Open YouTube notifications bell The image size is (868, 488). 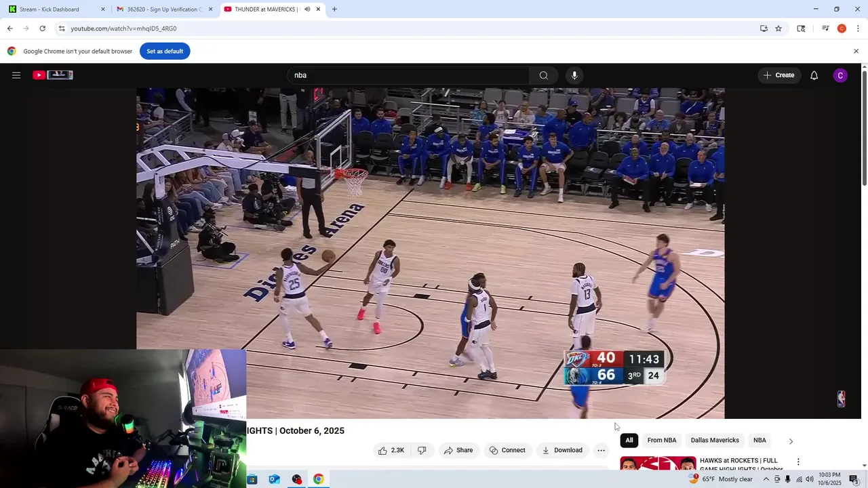tap(814, 75)
